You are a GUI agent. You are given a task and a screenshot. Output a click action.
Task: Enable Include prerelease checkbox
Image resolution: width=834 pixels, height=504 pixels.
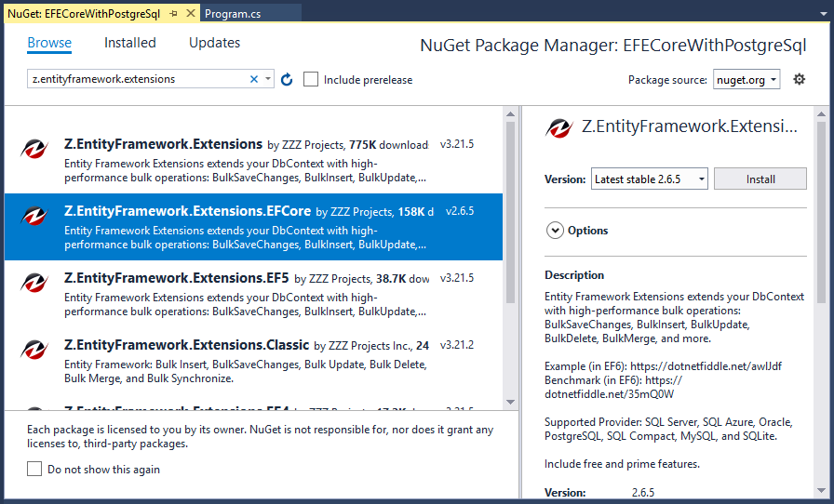tap(311, 80)
